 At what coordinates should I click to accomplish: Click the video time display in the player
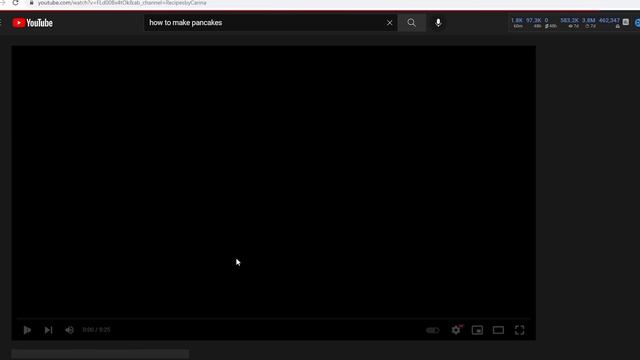pos(96,330)
